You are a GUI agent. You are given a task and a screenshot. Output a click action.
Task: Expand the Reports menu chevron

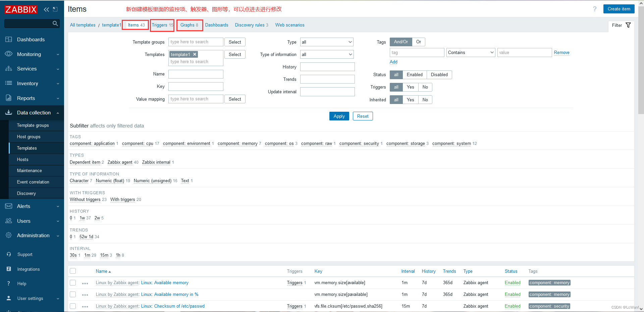tap(58, 98)
